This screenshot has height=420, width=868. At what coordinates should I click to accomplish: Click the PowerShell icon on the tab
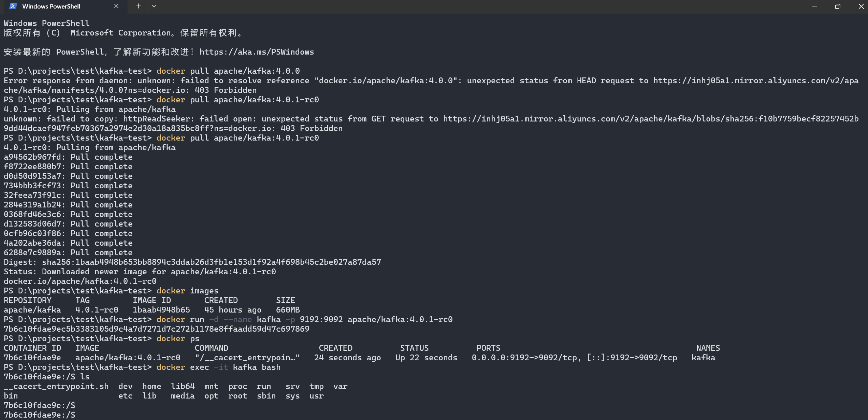tap(13, 6)
